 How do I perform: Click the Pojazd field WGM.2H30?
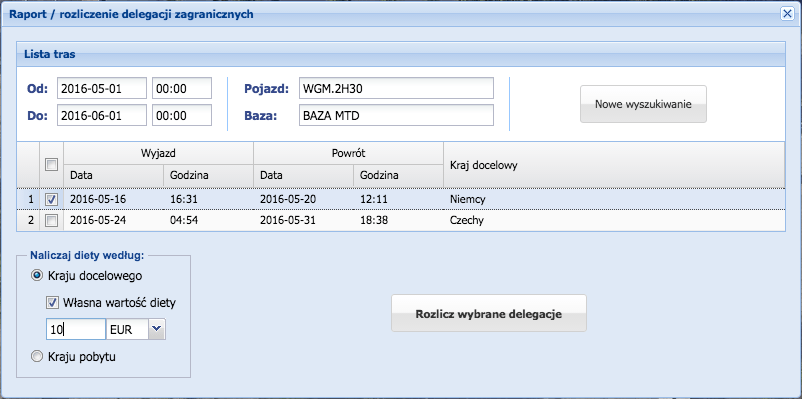point(396,88)
